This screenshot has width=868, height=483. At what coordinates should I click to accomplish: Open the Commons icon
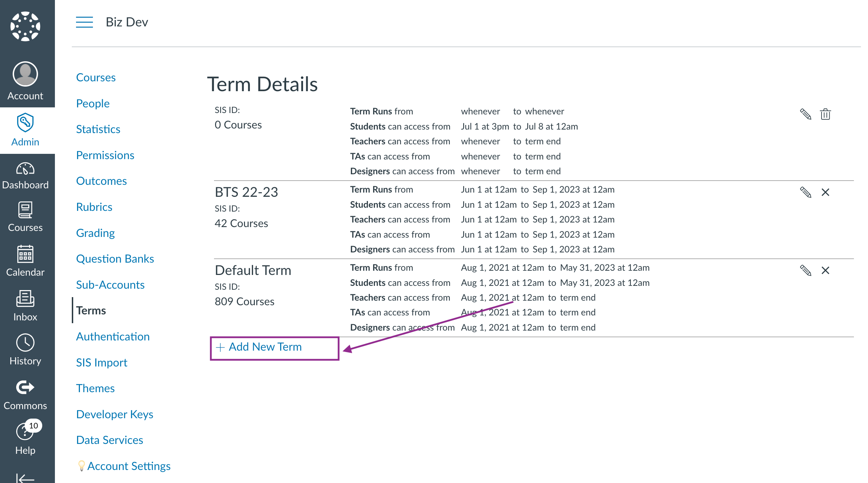25,395
